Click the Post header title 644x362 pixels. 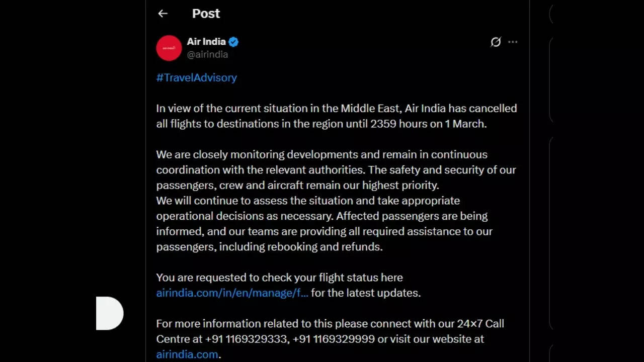pos(206,14)
